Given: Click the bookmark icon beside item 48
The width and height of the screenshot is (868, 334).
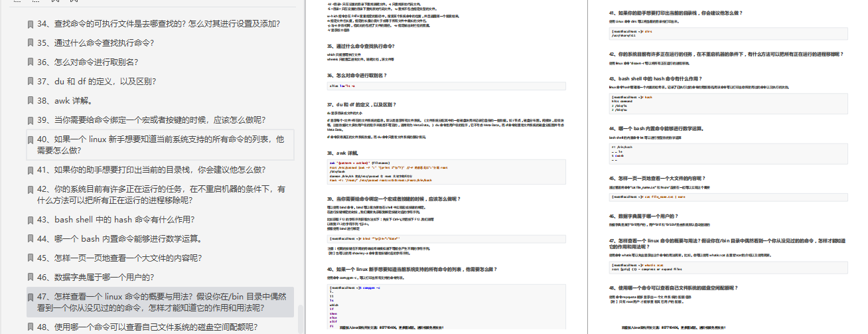Looking at the screenshot, I should click(31, 327).
